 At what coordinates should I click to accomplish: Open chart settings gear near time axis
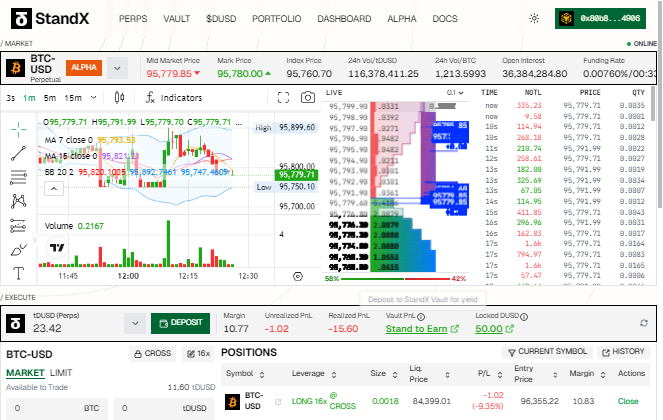(x=298, y=277)
